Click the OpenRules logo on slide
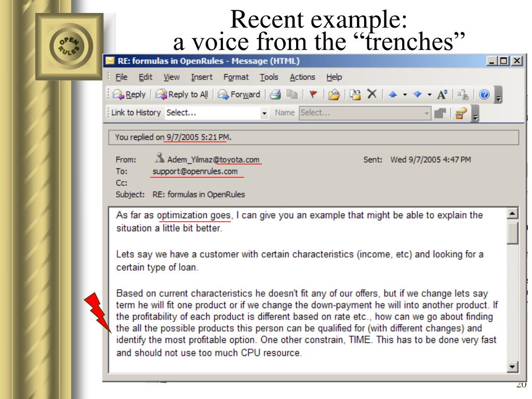Viewport: 532px width, 399px height. 70,46
